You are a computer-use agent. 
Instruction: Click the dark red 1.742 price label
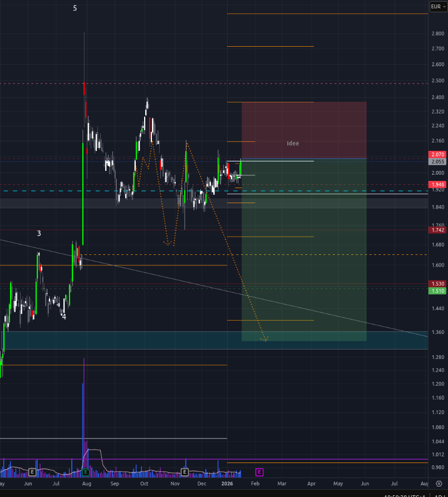tap(437, 230)
